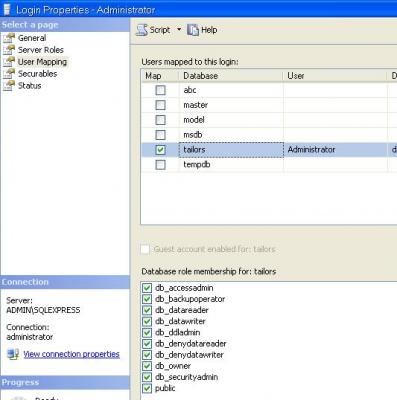Open the Securables page
397x400 pixels.
37,74
